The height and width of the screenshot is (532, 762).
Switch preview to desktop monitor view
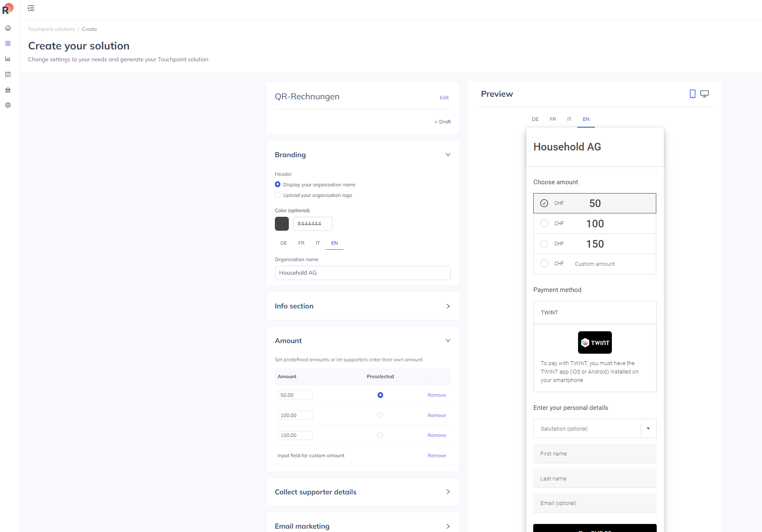tap(704, 94)
